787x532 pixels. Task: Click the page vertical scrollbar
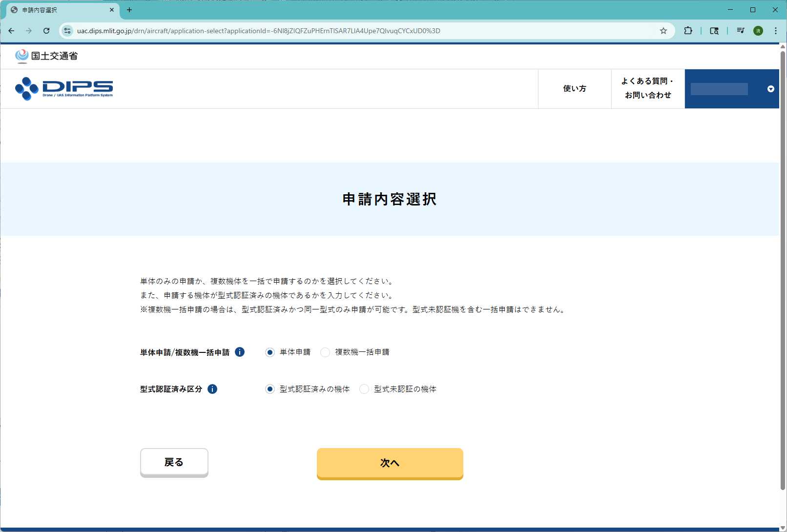click(783, 270)
